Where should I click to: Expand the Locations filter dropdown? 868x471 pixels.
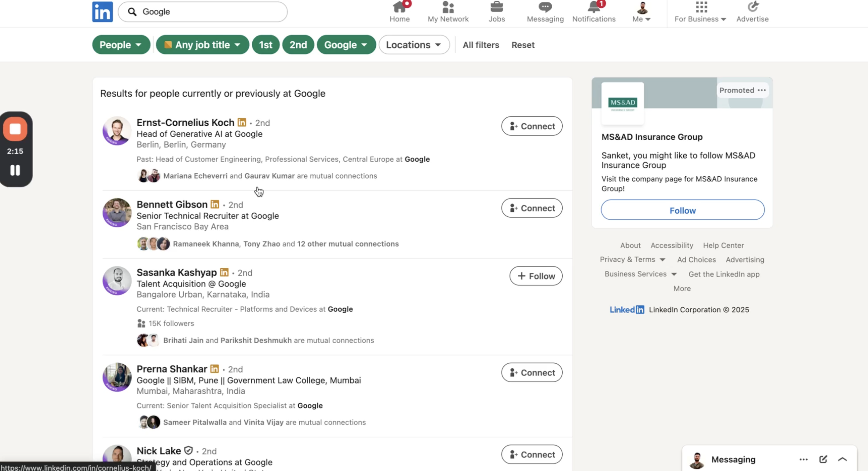[414, 45]
